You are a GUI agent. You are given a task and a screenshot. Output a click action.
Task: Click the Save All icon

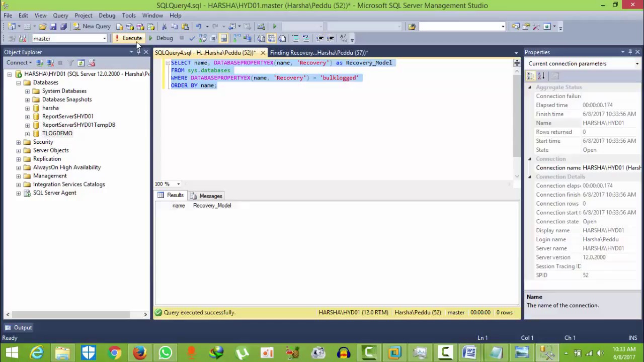(63, 26)
